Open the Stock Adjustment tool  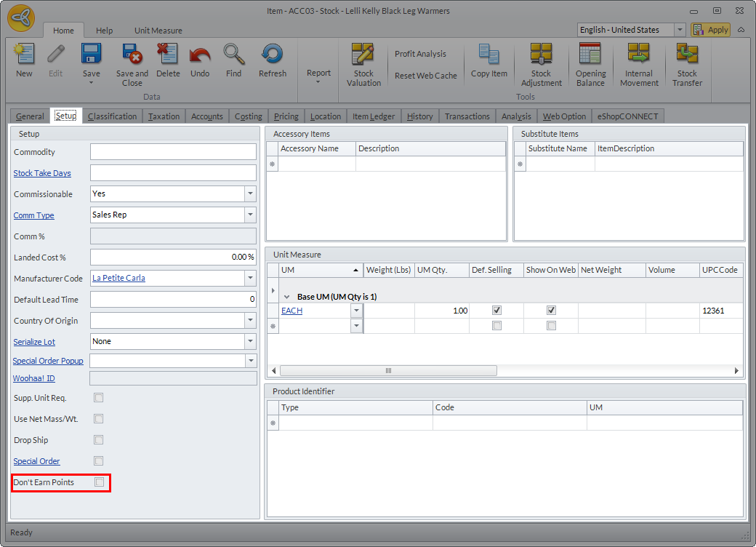tap(541, 64)
